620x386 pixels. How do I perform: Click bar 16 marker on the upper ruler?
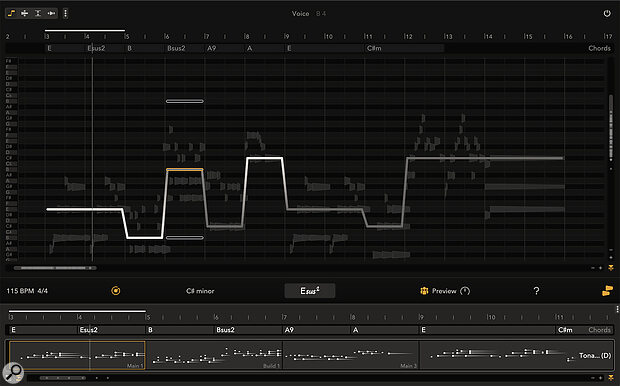click(x=568, y=36)
